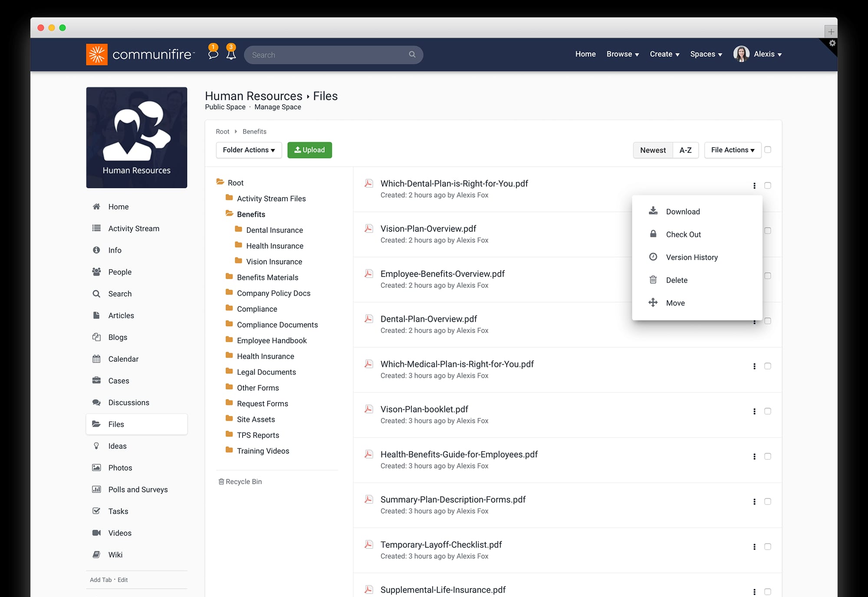
Task: Check the checkbox next to Vision-Plan-Overview.pdf
Action: tap(768, 231)
